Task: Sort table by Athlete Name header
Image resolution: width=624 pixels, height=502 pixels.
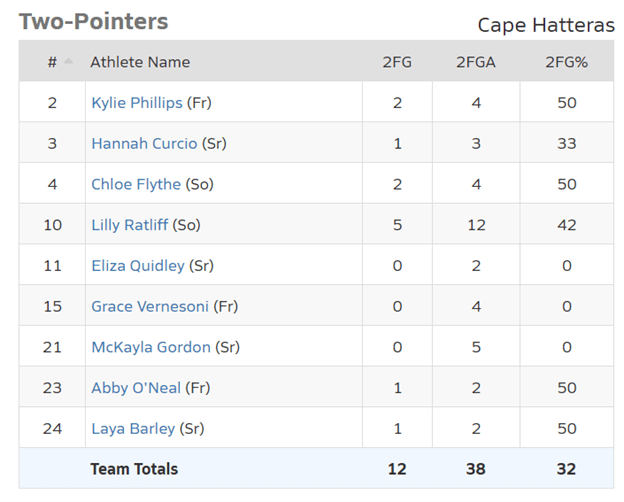Action: (140, 62)
